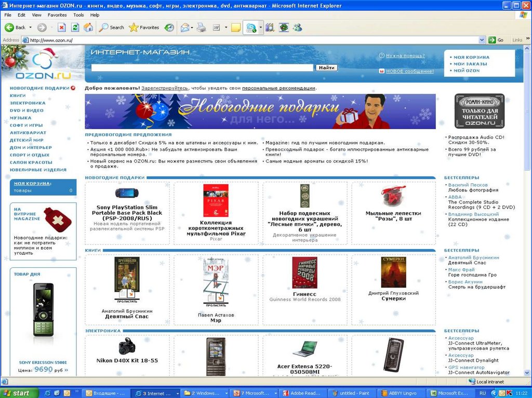Click the Forward navigation arrow icon

tap(42, 28)
